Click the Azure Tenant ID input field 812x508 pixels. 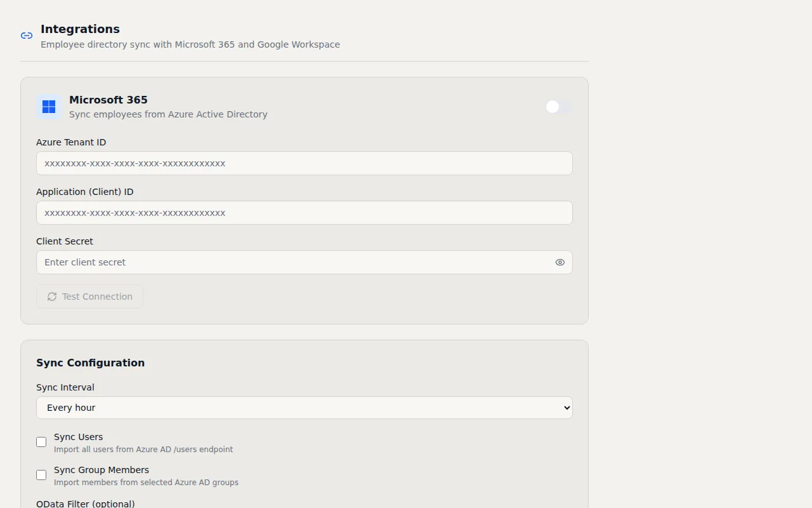[304, 163]
